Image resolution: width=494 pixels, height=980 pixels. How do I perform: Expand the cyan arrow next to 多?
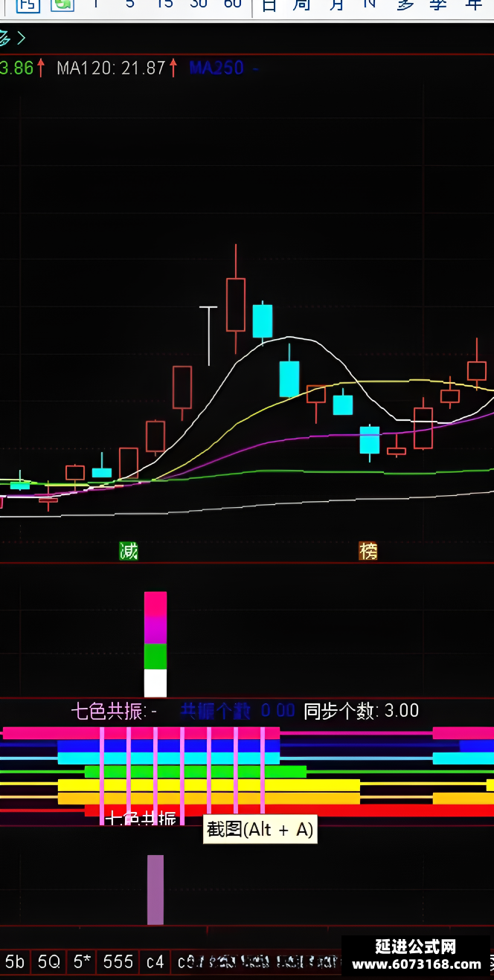[21, 38]
